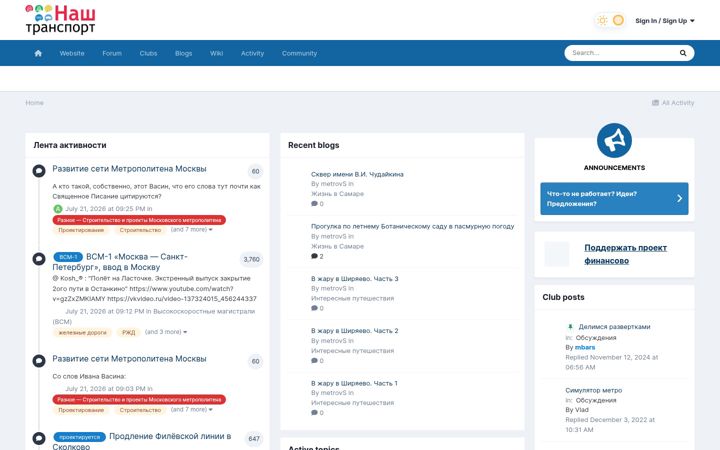Click green avatar beside July 21 09:25 PM
This screenshot has height=450, width=720.
57,209
